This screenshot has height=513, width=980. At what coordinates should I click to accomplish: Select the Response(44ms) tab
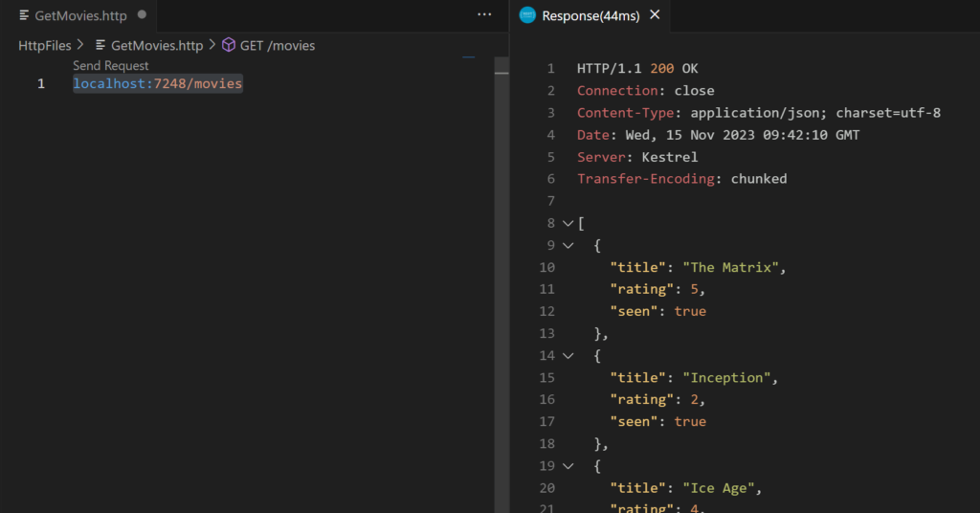590,16
